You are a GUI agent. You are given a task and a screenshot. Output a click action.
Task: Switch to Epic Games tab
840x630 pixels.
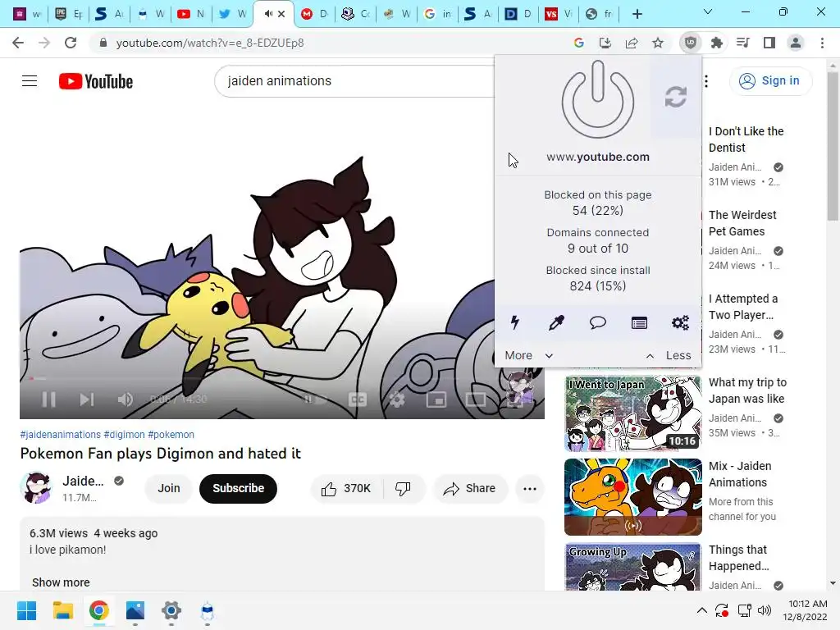click(x=69, y=14)
